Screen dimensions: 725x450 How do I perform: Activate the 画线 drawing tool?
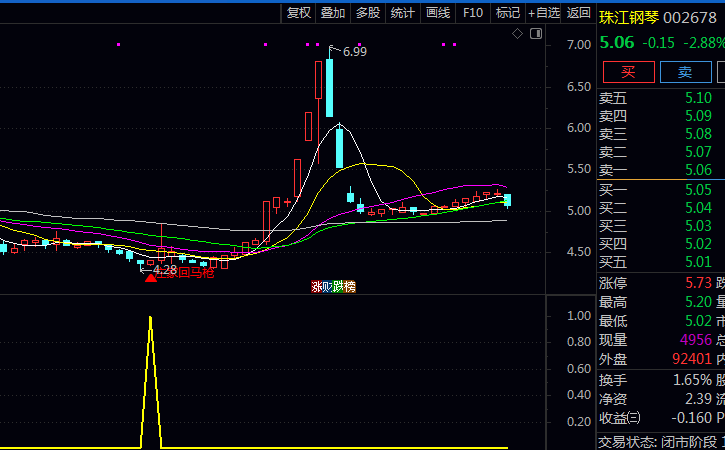438,13
